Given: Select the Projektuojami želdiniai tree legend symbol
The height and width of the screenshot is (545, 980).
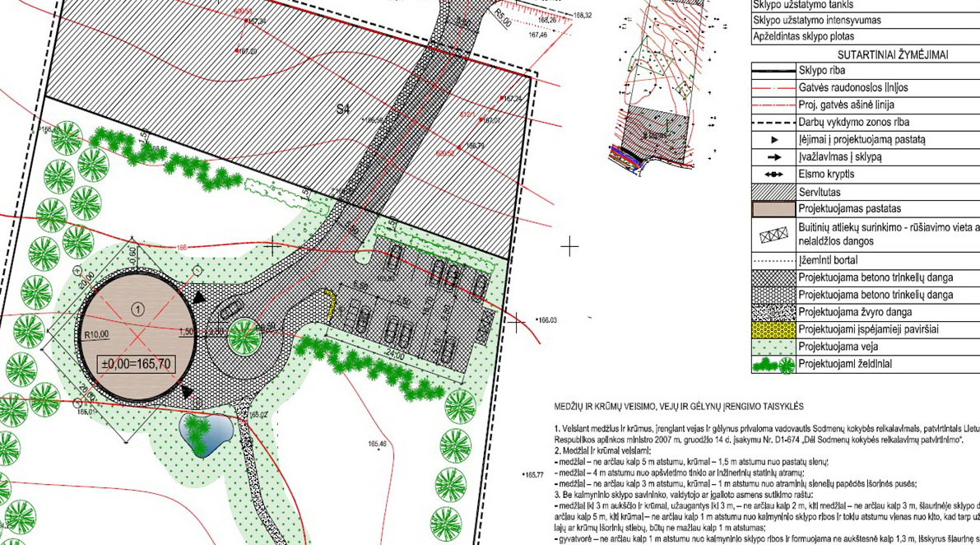Looking at the screenshot, I should click(x=773, y=364).
